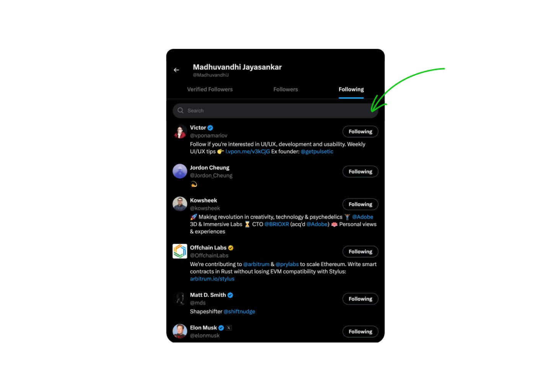
Task: Open the @getpulsetic link
Action: click(317, 152)
